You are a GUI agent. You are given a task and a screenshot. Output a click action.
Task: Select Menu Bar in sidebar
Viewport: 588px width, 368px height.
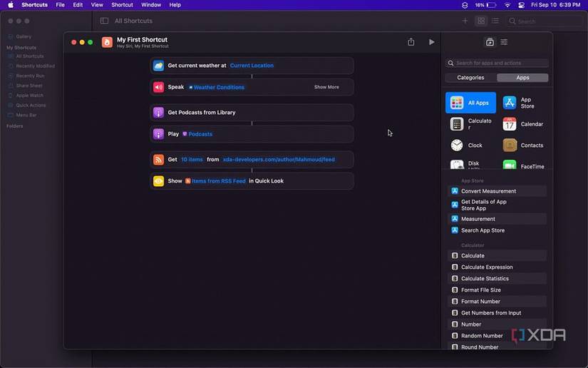tap(26, 115)
